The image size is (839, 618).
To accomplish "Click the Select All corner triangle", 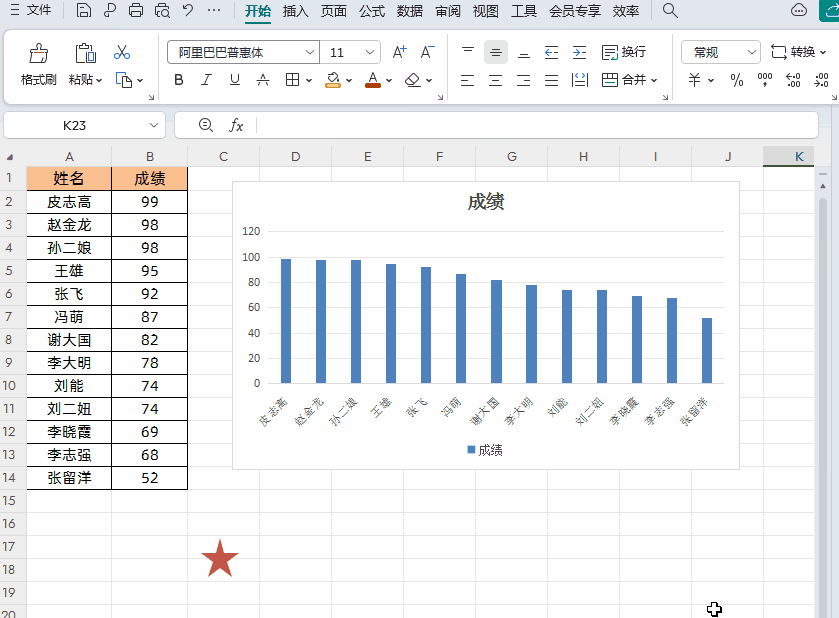I will 10,157.
